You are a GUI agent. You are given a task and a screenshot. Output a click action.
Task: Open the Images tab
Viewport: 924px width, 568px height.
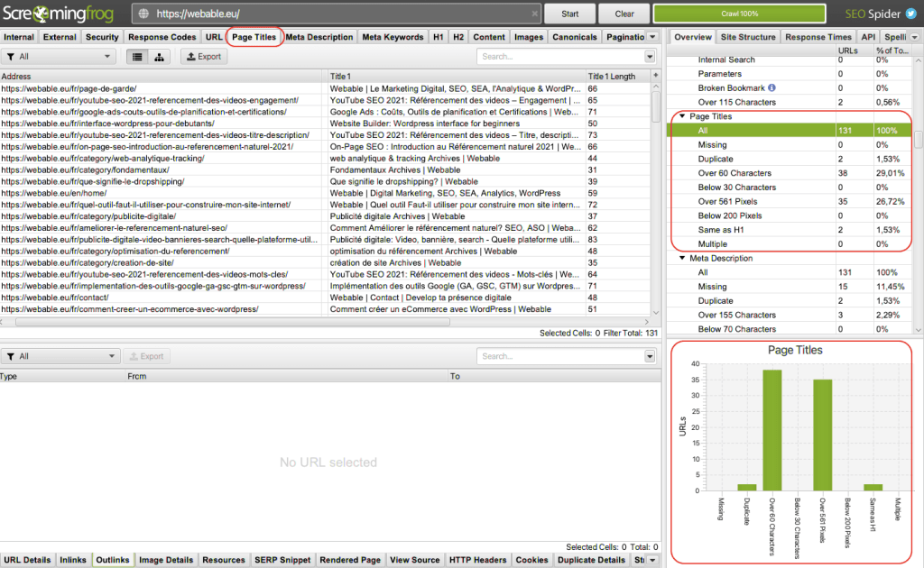529,36
